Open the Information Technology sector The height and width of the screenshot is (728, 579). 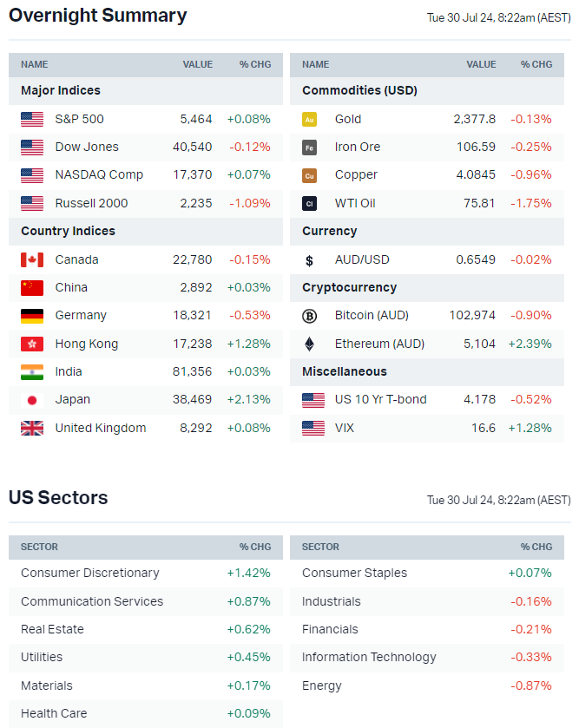coord(369,657)
